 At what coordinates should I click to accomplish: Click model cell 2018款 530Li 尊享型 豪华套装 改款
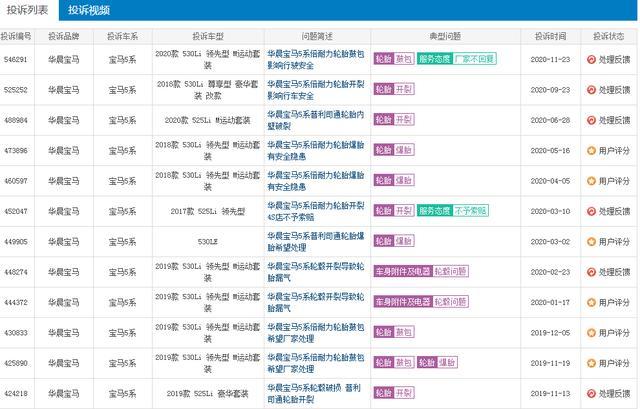tap(208, 90)
